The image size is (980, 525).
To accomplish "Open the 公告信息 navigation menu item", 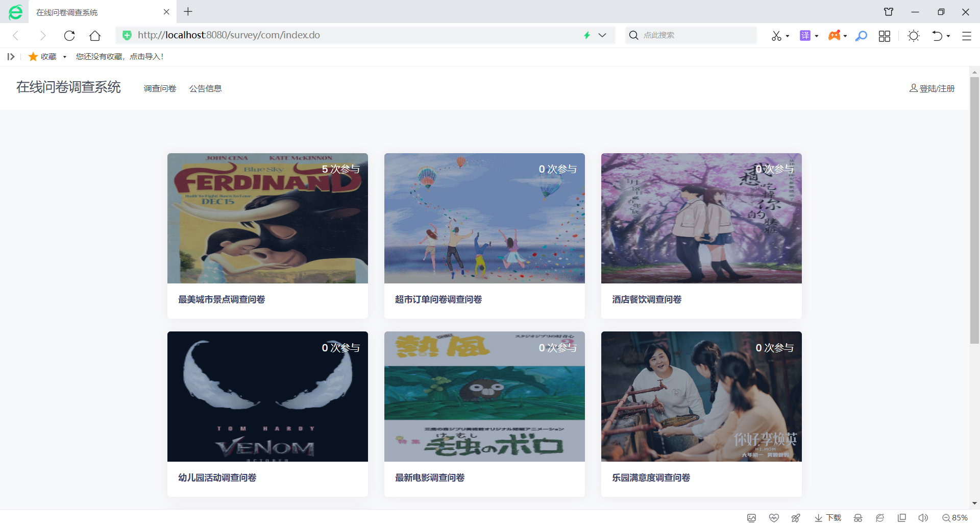I will click(205, 88).
